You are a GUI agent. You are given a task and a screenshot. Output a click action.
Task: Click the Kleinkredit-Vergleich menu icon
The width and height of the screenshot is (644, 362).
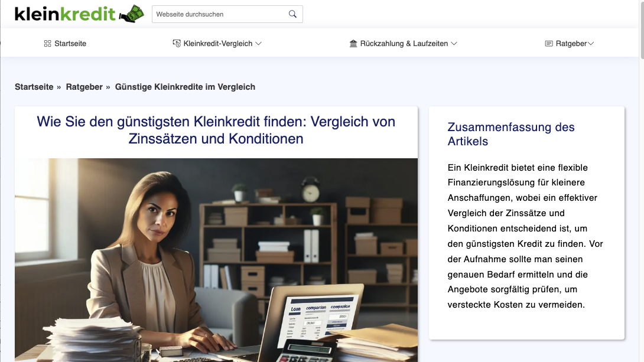(176, 44)
